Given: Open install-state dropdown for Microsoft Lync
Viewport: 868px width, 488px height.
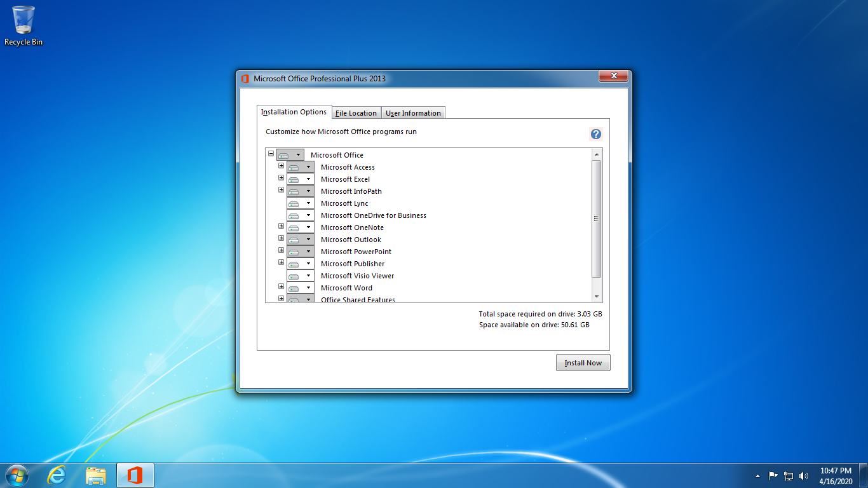Looking at the screenshot, I should pos(301,203).
